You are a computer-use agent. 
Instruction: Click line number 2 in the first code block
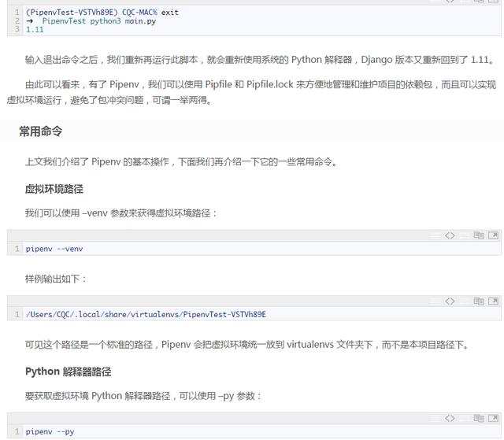pyautogui.click(x=17, y=21)
